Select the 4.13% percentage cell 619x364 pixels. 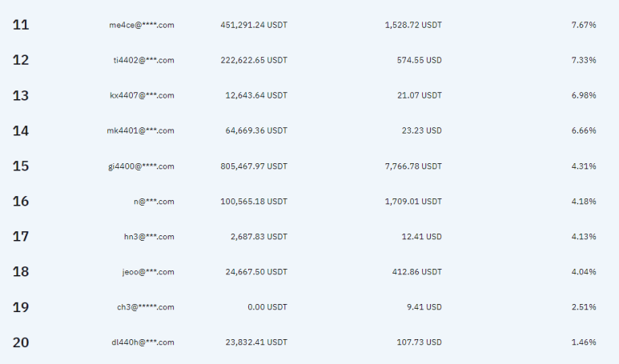tap(584, 237)
